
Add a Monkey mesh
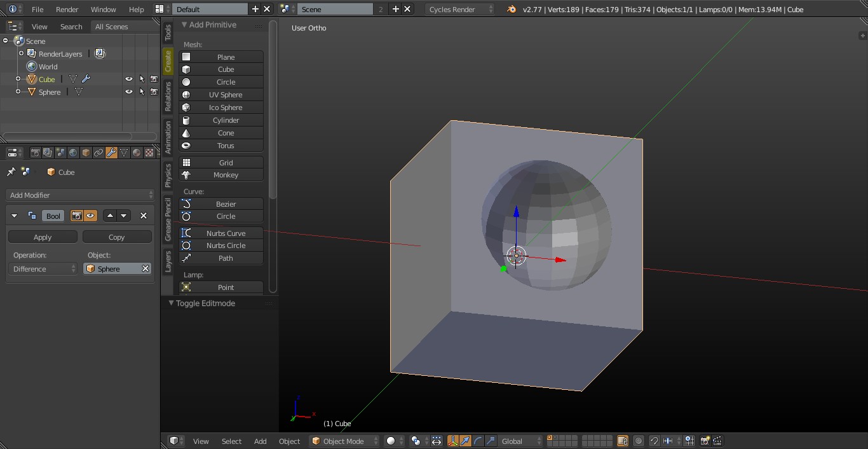(221, 175)
